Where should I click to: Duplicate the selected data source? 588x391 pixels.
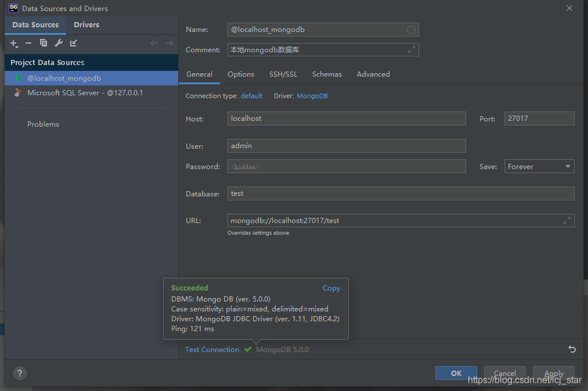point(44,43)
